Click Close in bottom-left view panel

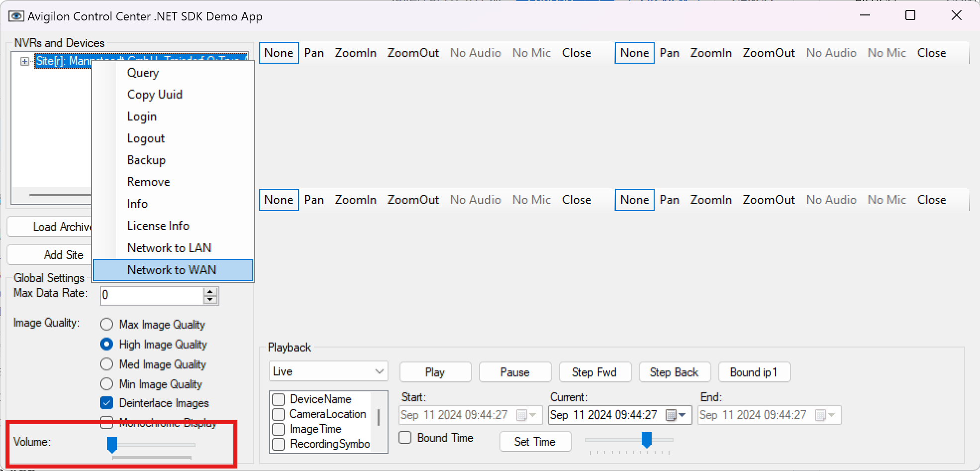click(577, 200)
